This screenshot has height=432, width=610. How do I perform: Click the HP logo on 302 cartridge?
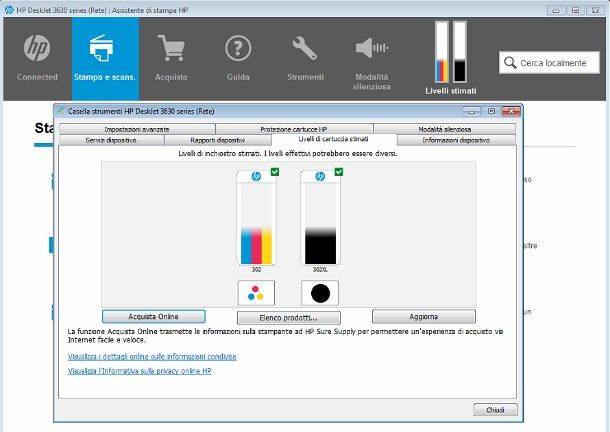(x=256, y=176)
